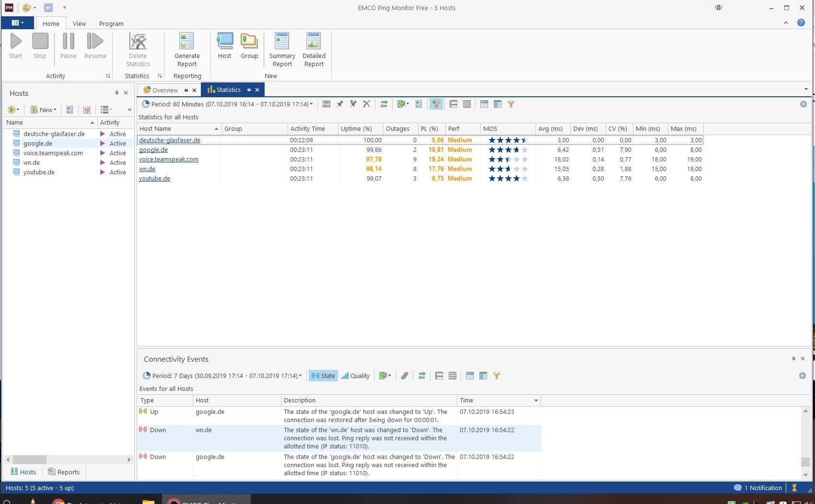This screenshot has width=815, height=504.
Task: Click the Stop monitoring ribbon button
Action: (40, 46)
